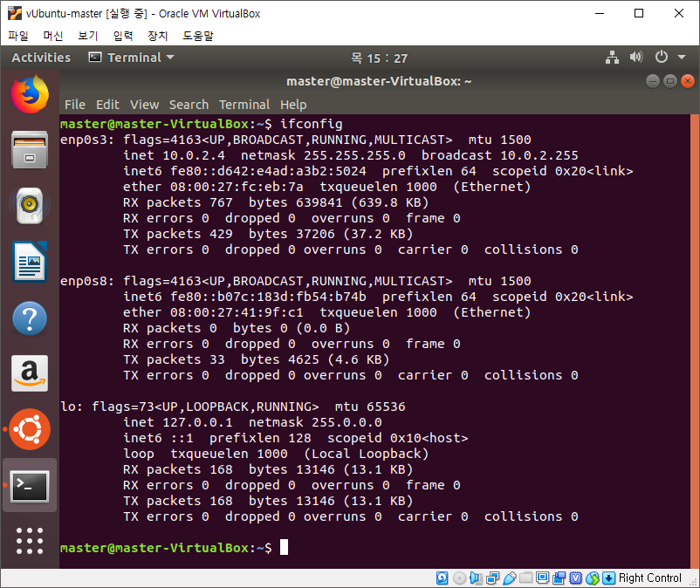Click MAC address 08:00:27:fc:eb:7a
Image resolution: width=700 pixels, height=588 pixels.
(x=237, y=187)
